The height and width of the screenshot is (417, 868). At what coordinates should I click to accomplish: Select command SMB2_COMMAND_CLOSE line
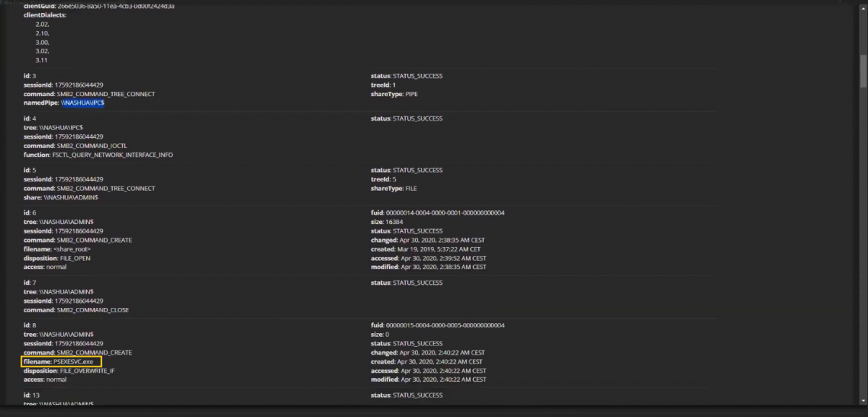(76, 310)
